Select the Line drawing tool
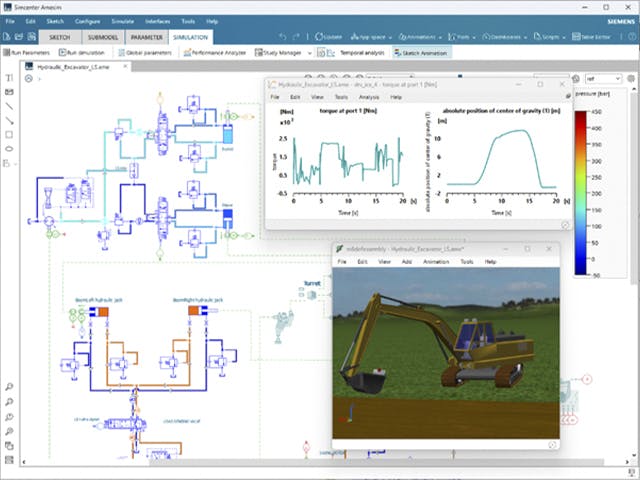 click(9, 106)
